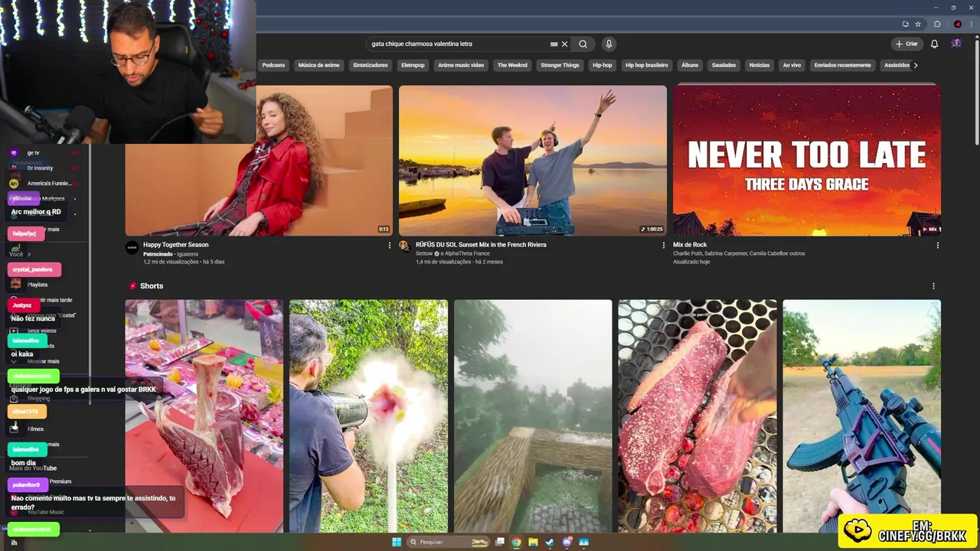Click the YouTube search magnifier button
The width and height of the screenshot is (980, 551).
583,44
